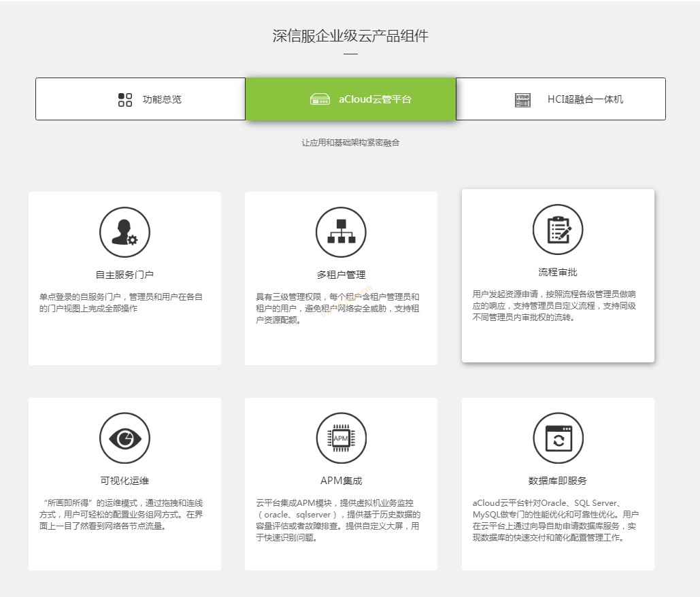Click the 多租户管理 hierarchy icon
The width and height of the screenshot is (700, 597).
[x=341, y=231]
